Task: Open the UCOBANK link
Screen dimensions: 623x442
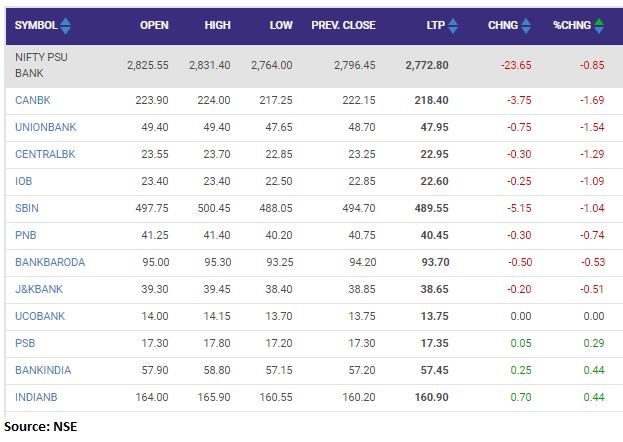Action: tap(39, 317)
